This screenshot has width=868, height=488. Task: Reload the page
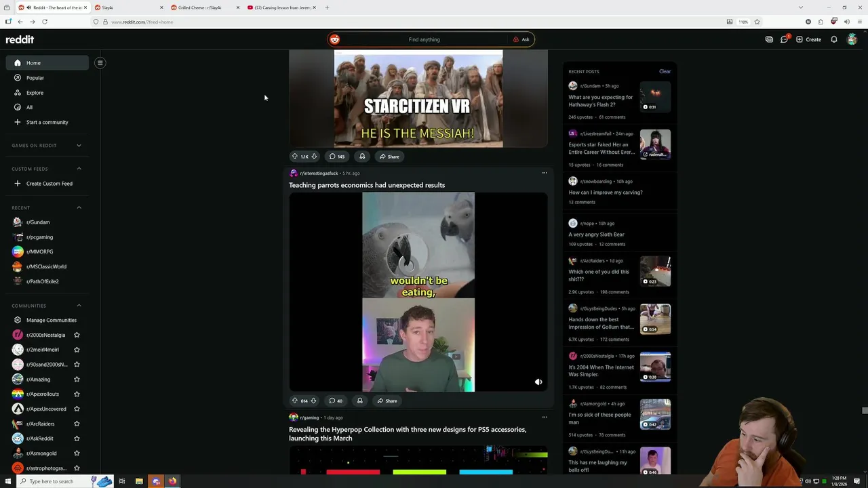45,22
